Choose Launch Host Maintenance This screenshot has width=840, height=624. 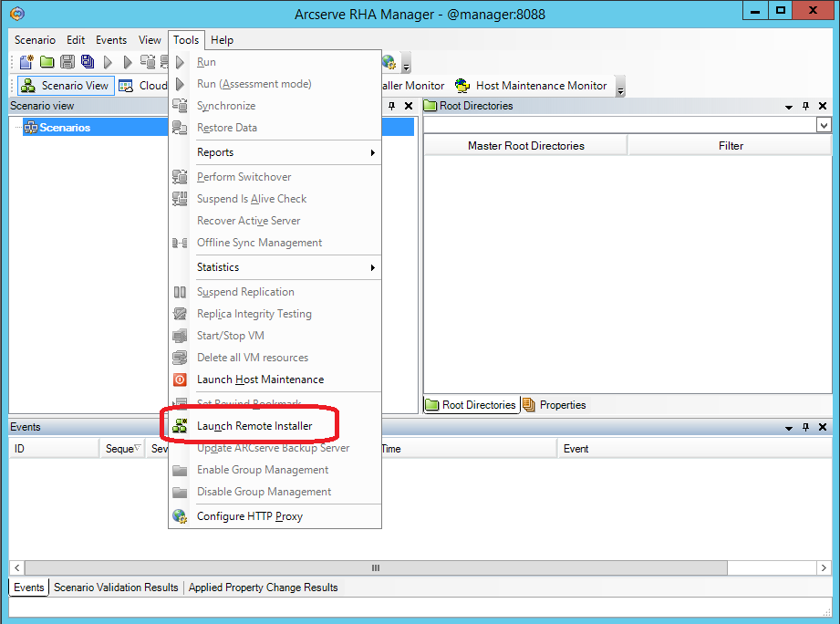[x=275, y=380]
